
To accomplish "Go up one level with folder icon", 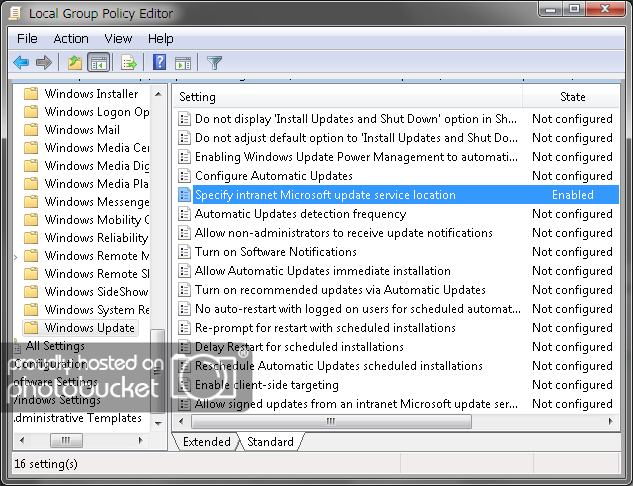I will click(75, 63).
